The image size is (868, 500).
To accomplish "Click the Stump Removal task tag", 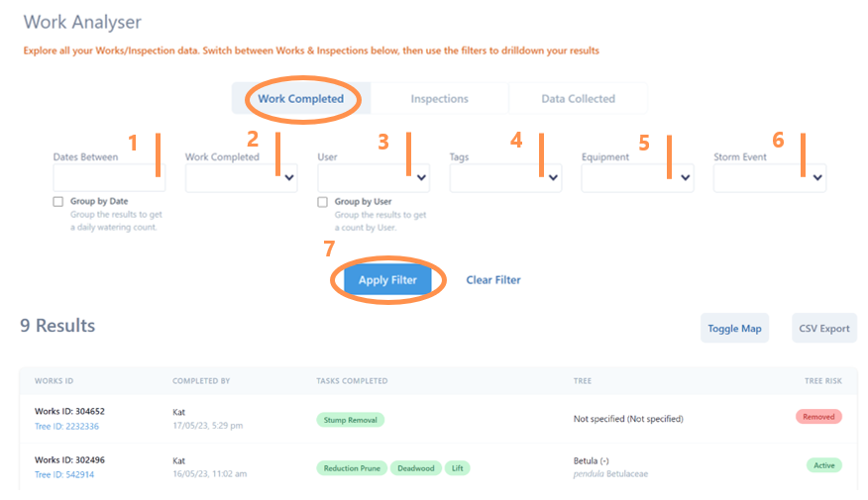I will coord(351,420).
